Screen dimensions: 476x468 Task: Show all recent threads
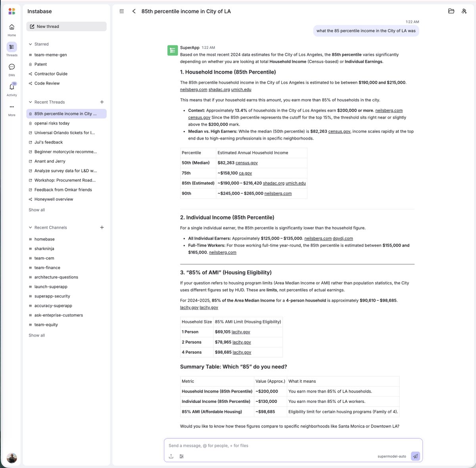click(36, 210)
